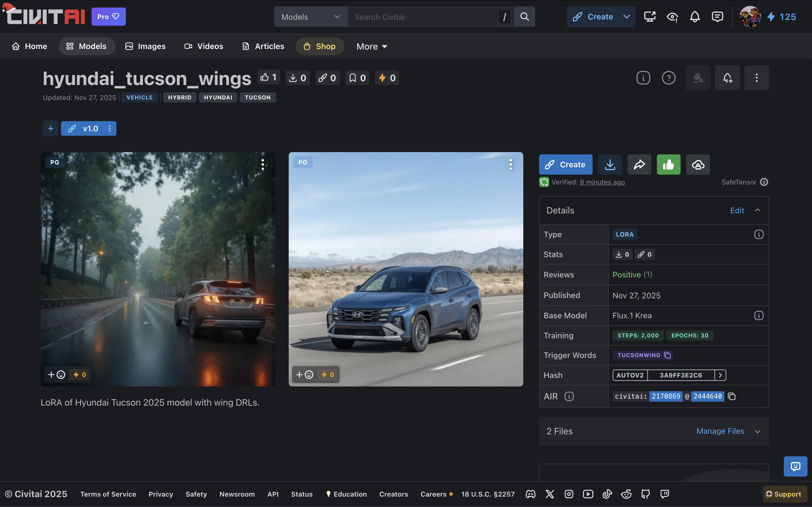Viewport: 812px width, 507px height.
Task: Copy the AIR identifier
Action: point(731,396)
